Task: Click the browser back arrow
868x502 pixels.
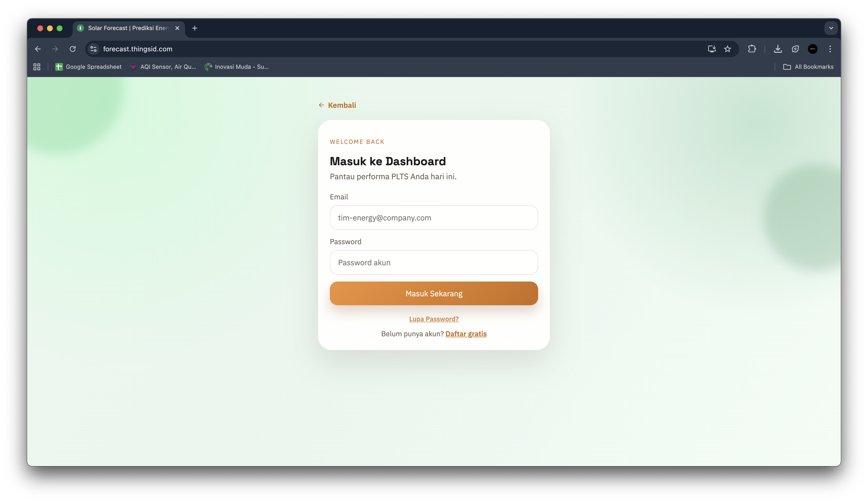Action: (38, 49)
